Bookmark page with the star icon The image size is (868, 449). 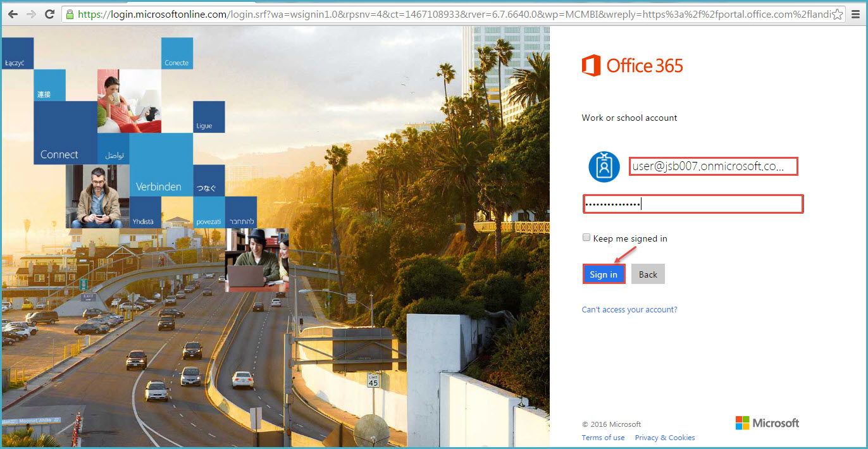pos(838,14)
